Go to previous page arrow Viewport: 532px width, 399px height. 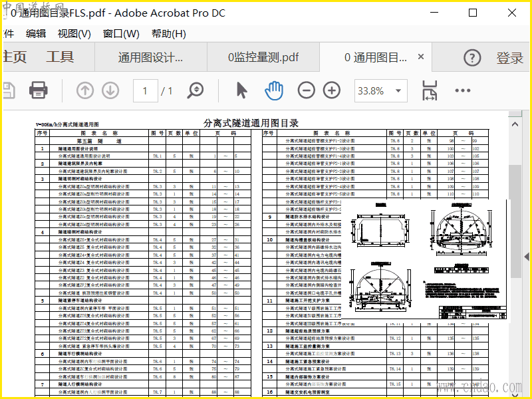pyautogui.click(x=85, y=90)
